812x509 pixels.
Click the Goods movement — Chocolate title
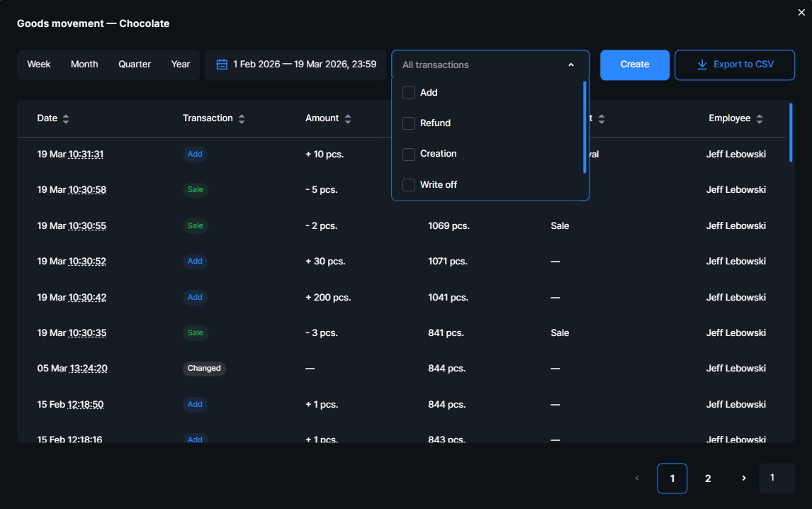[x=94, y=23]
